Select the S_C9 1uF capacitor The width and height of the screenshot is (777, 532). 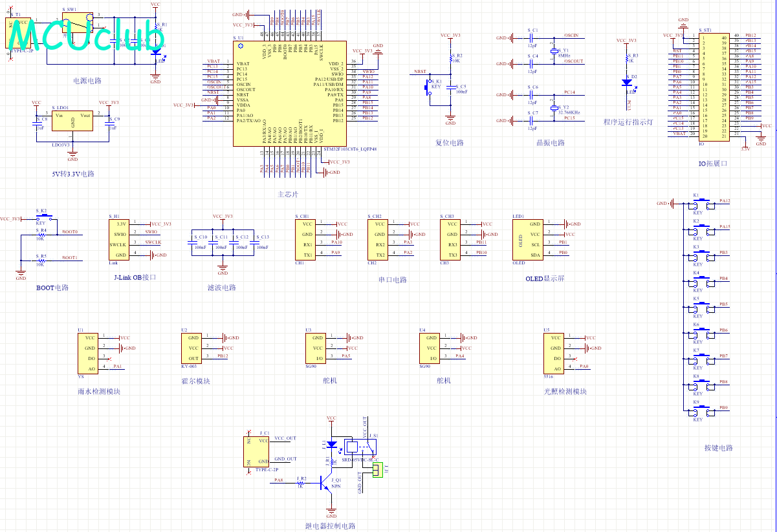[x=109, y=125]
